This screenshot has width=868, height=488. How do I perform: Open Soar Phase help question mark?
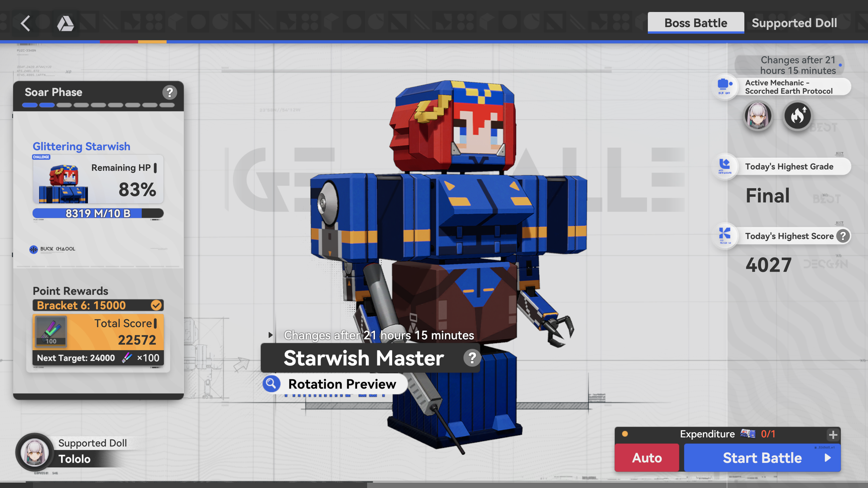pyautogui.click(x=170, y=92)
